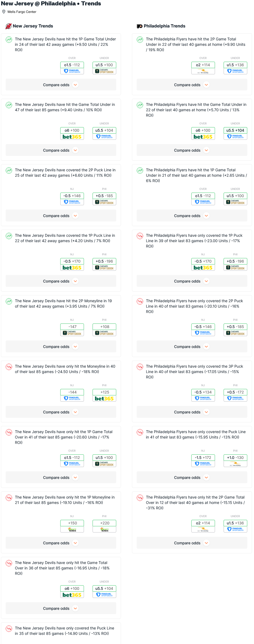Viewport: 254px width, 644px height.
Task: Choose BetRivers +1.0 -130 PHI puck line
Action: pyautogui.click(x=235, y=461)
